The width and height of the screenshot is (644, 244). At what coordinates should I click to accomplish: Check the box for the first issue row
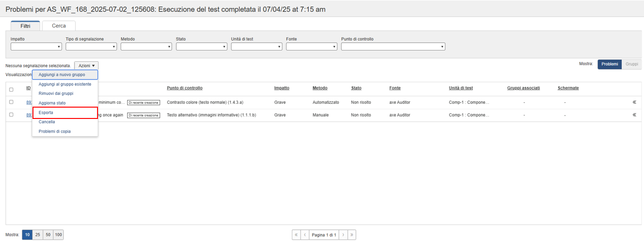point(11,102)
